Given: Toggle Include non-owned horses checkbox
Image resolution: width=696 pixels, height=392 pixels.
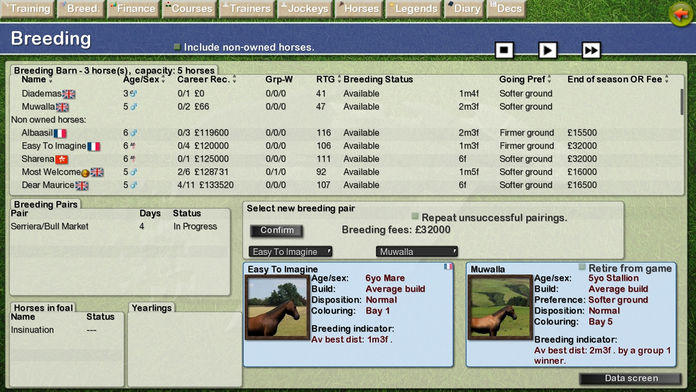Looking at the screenshot, I should [x=177, y=47].
